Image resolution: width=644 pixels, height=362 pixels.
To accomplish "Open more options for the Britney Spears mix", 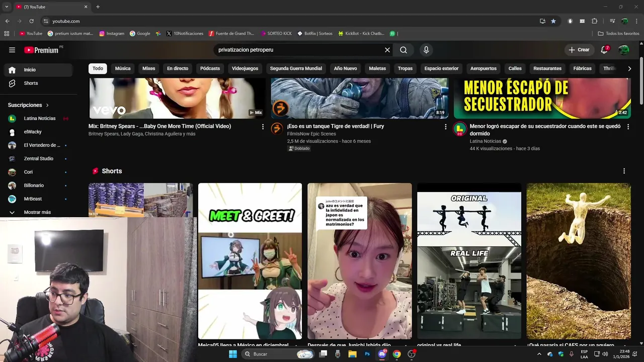I will (x=263, y=127).
